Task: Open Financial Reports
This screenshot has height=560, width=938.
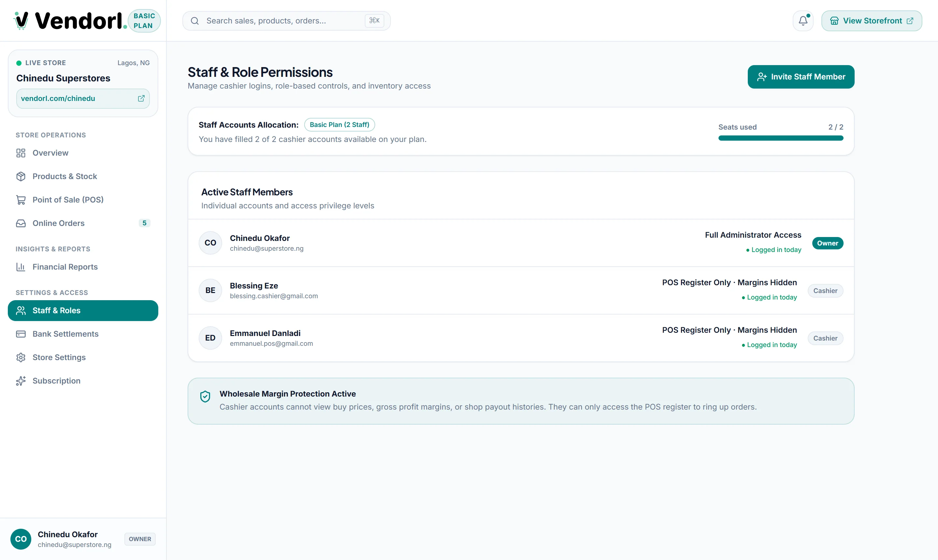Action: click(83, 267)
